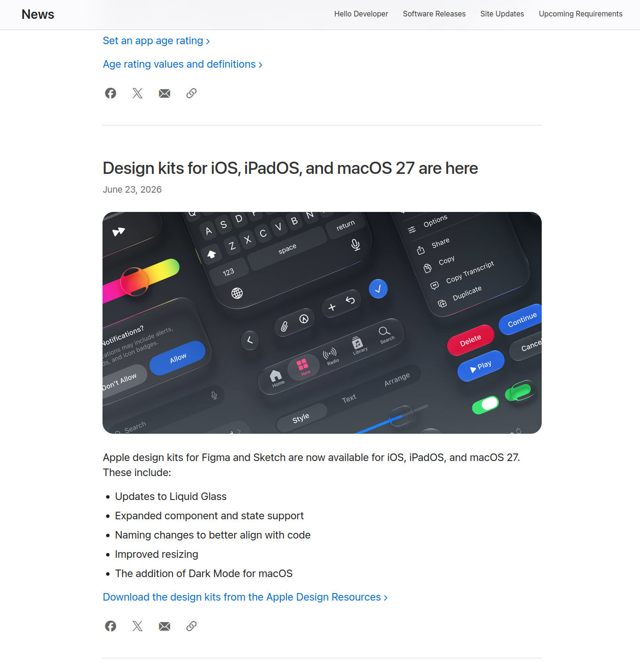Click the design kits hero image

(322, 323)
